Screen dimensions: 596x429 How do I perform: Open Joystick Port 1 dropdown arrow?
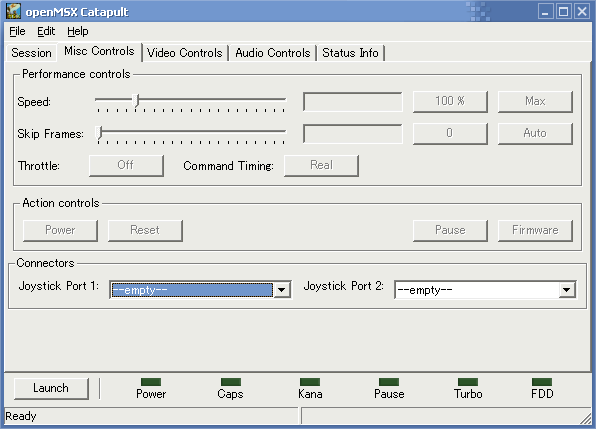click(x=282, y=290)
